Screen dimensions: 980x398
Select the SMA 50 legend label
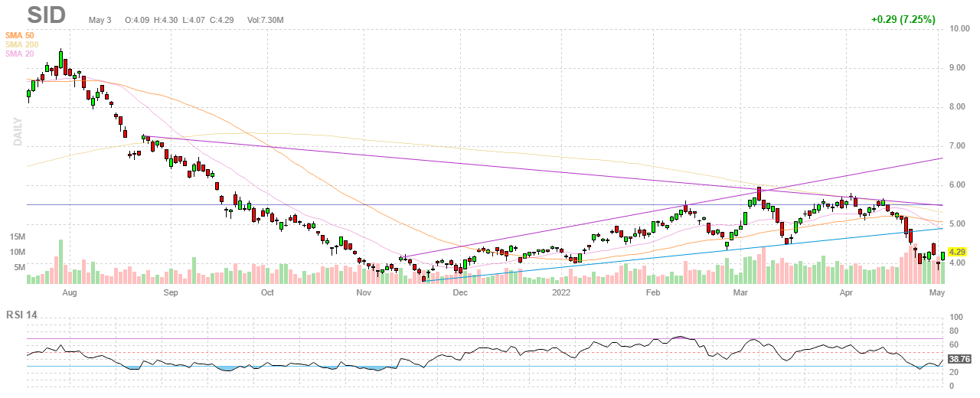(x=19, y=35)
